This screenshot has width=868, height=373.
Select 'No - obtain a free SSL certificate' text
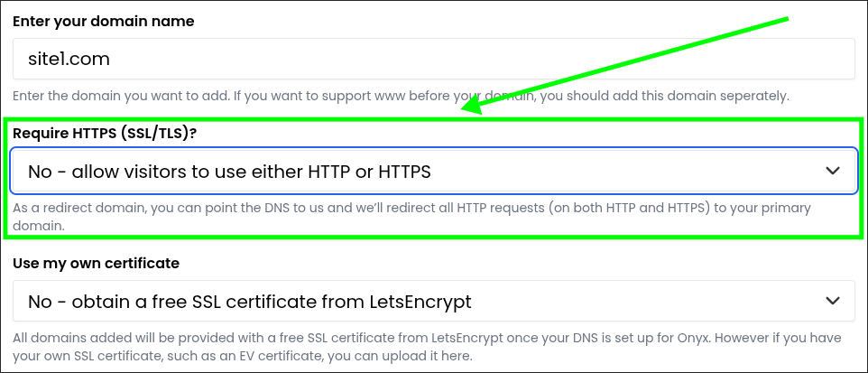[x=250, y=302]
